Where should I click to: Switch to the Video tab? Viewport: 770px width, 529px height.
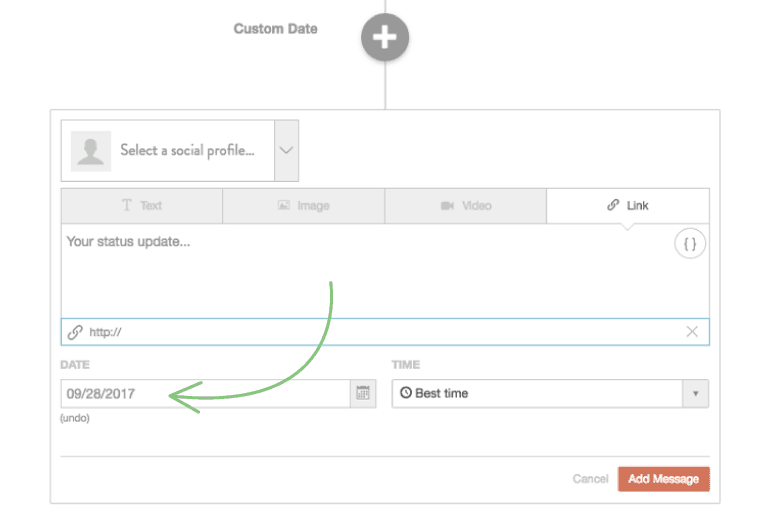tap(465, 206)
